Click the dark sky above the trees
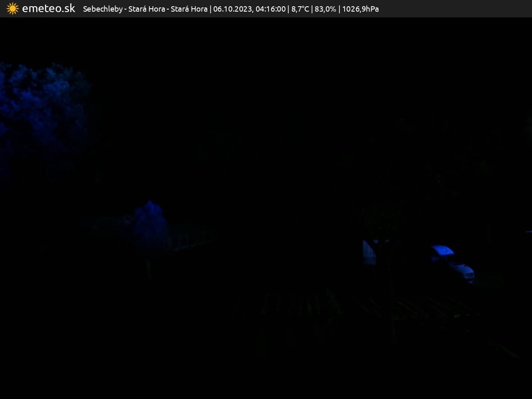The image size is (532, 399). click(266, 62)
